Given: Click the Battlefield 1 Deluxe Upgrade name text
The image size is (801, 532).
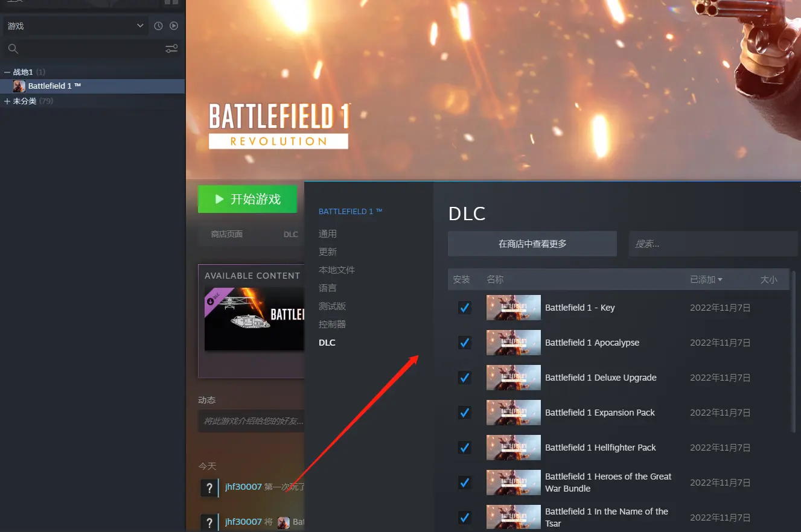Looking at the screenshot, I should 601,378.
